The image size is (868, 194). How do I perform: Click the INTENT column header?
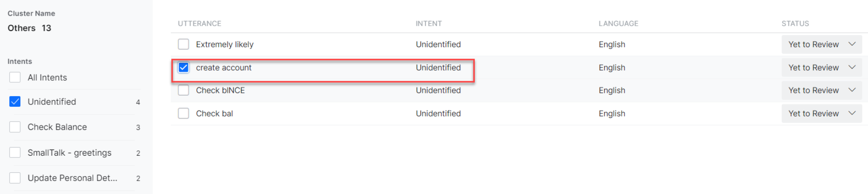429,24
